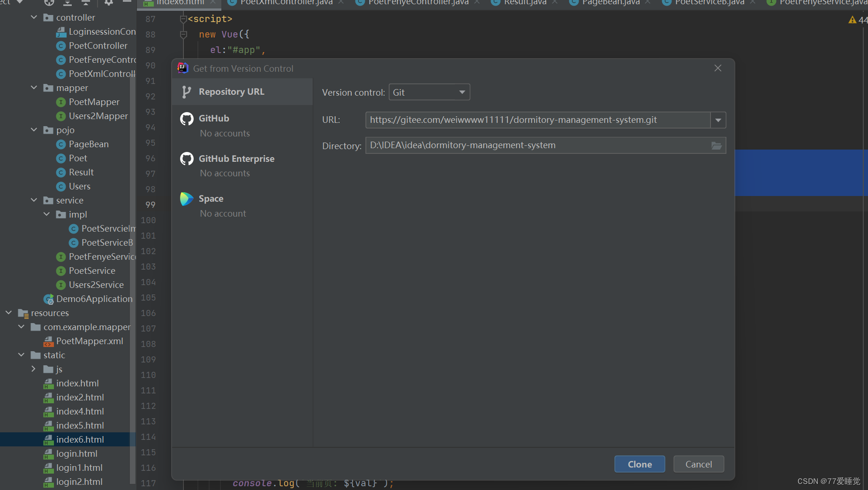Open login2.html in static folder
868x490 pixels.
pos(73,482)
